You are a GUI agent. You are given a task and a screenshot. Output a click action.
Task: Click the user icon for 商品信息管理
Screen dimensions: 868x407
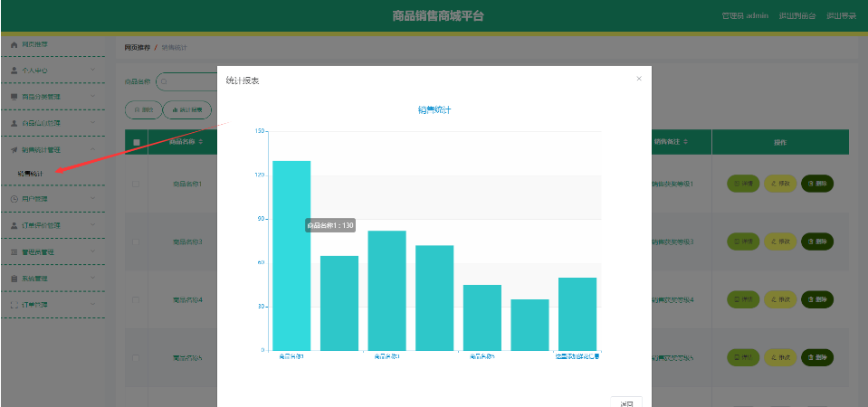coord(14,123)
